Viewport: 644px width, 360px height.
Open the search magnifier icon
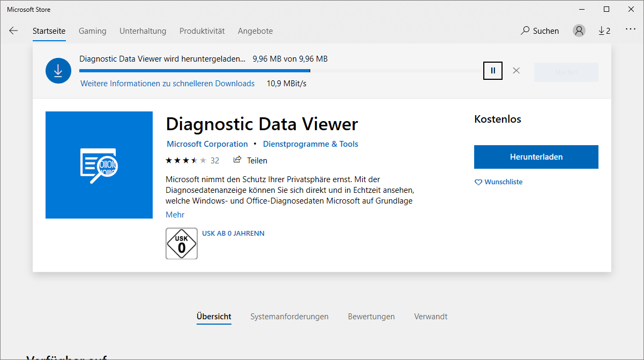(525, 31)
